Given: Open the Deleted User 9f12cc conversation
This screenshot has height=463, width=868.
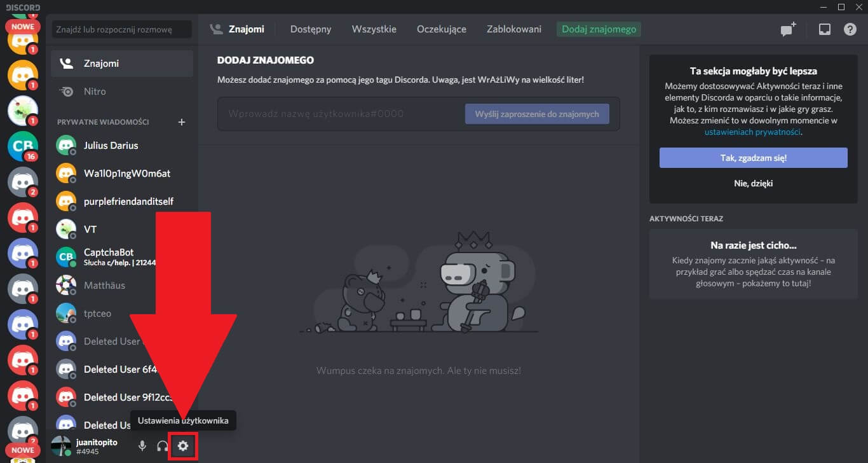Looking at the screenshot, I should (122, 397).
